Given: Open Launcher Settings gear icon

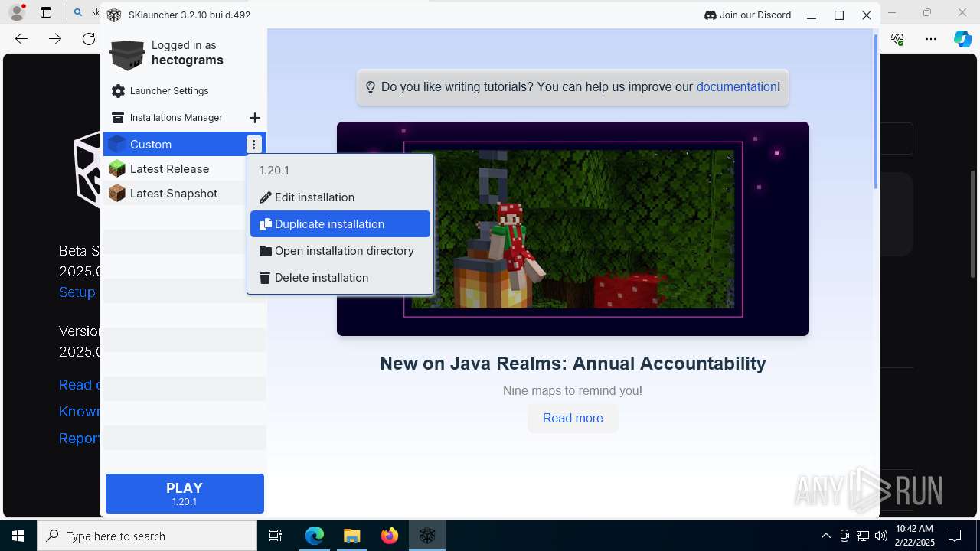Looking at the screenshot, I should (118, 91).
